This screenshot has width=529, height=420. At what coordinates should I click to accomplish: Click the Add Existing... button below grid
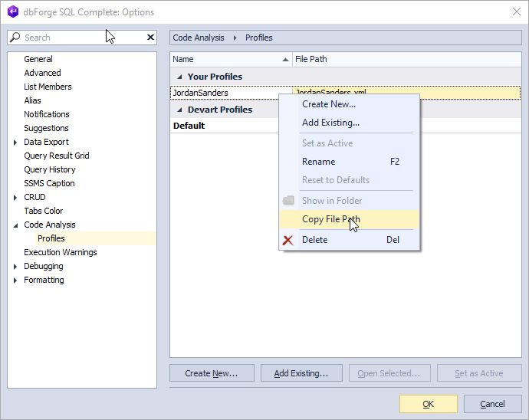(301, 373)
